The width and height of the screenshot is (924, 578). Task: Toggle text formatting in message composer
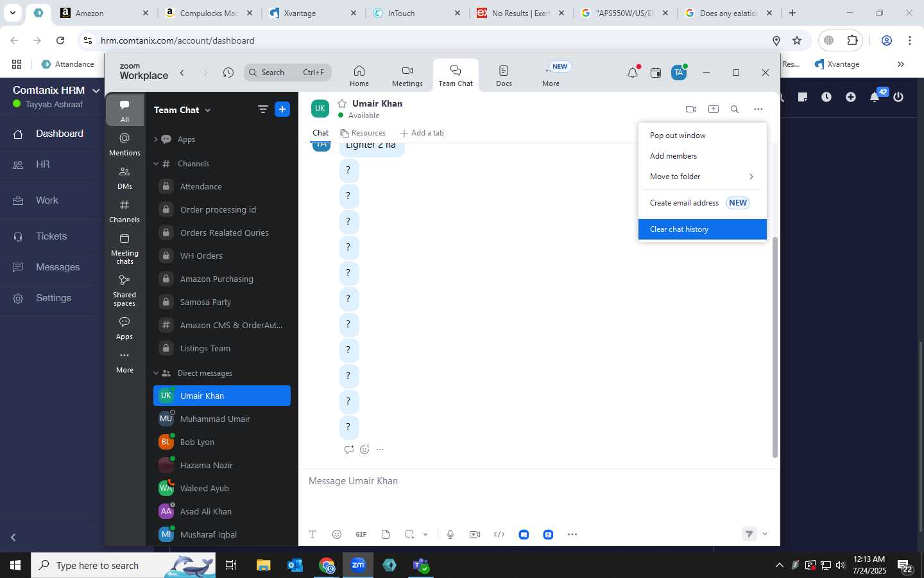tap(312, 534)
